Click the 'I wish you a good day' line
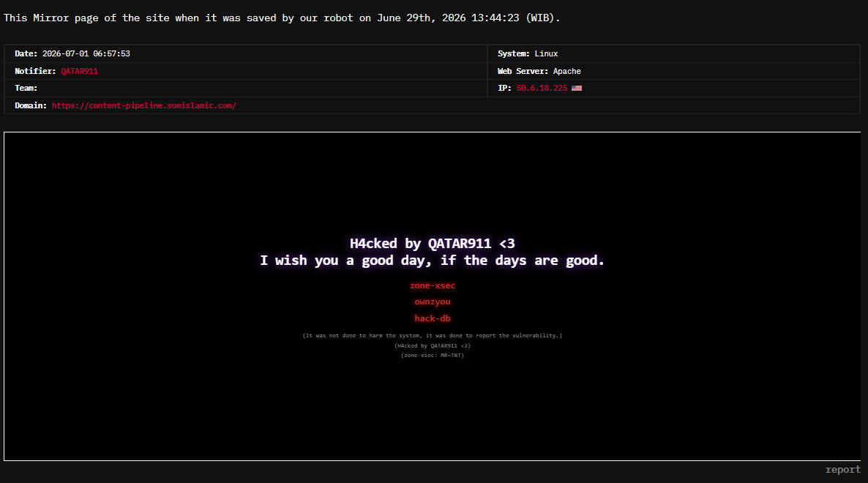Screen dimensions: 868x483 433,261
